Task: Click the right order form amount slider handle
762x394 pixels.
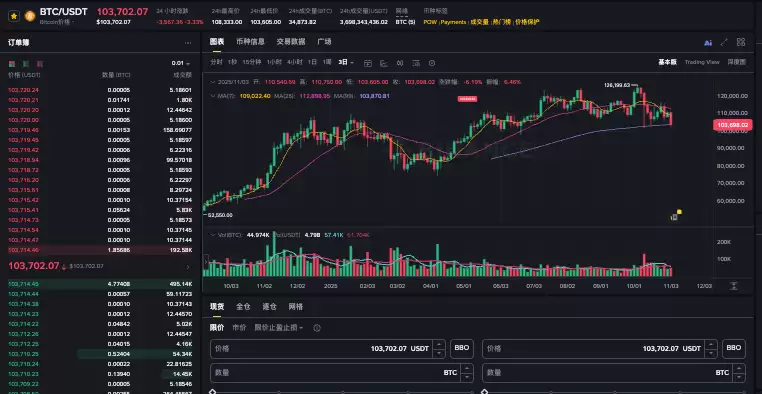Action: pos(485,392)
